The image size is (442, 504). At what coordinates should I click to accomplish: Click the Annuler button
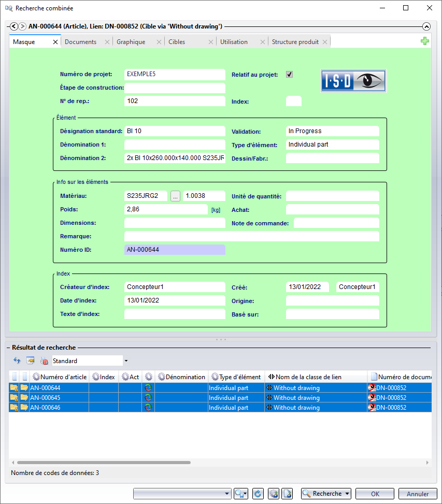tap(418, 494)
